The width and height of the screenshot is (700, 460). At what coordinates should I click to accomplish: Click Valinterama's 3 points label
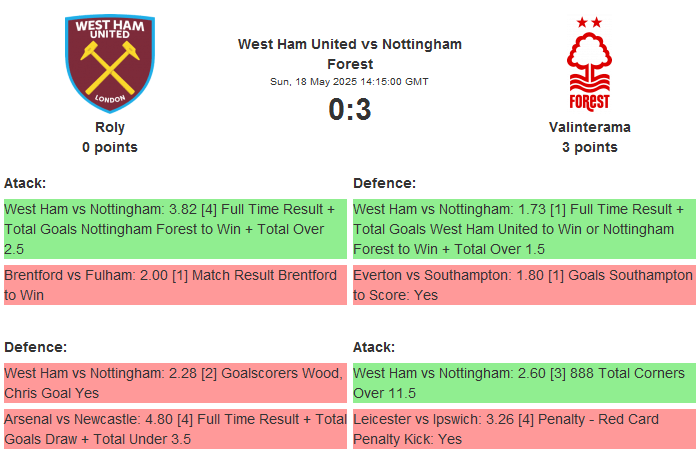coord(589,147)
